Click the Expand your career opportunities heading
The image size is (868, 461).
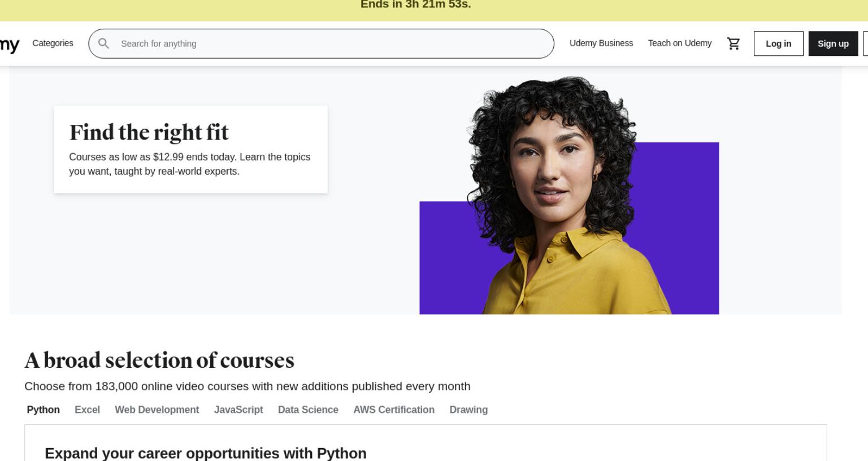pyautogui.click(x=206, y=453)
